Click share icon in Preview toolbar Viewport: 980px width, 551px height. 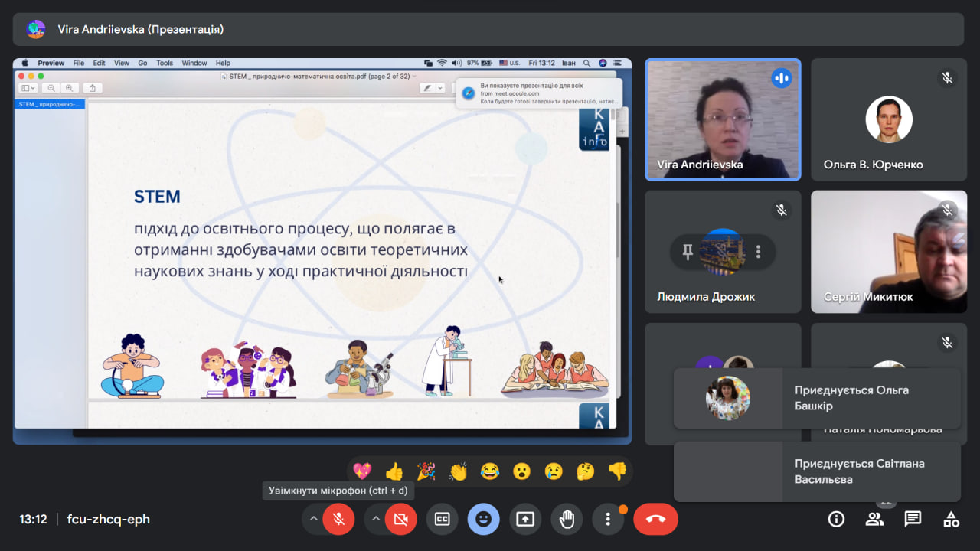point(93,88)
